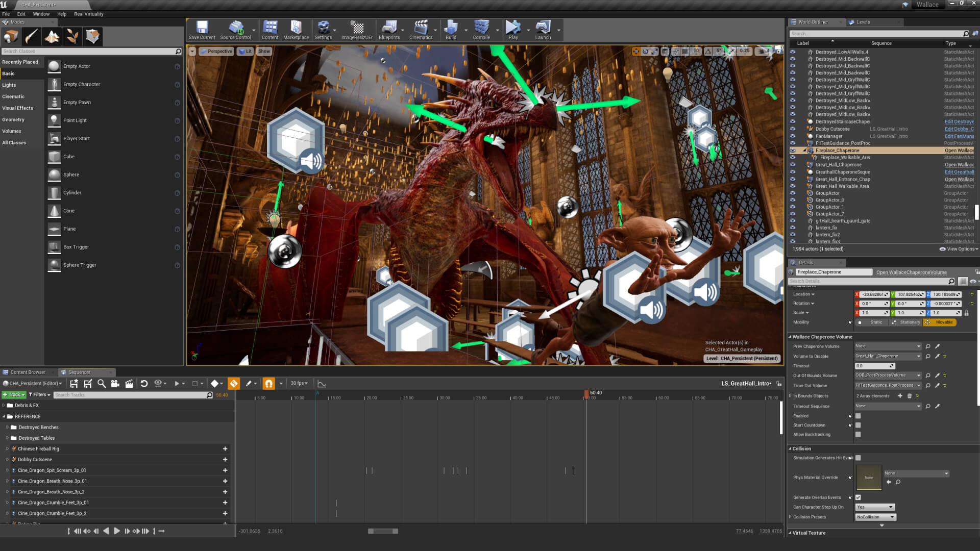Open the Window menu
Image resolution: width=980 pixels, height=551 pixels.
41,14
